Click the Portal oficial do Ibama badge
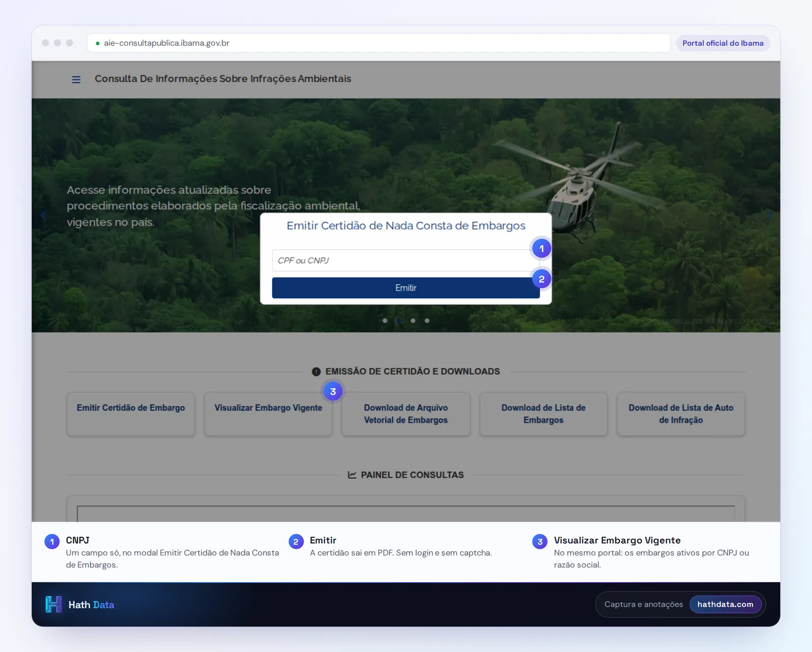Viewport: 812px width, 652px height. point(723,43)
